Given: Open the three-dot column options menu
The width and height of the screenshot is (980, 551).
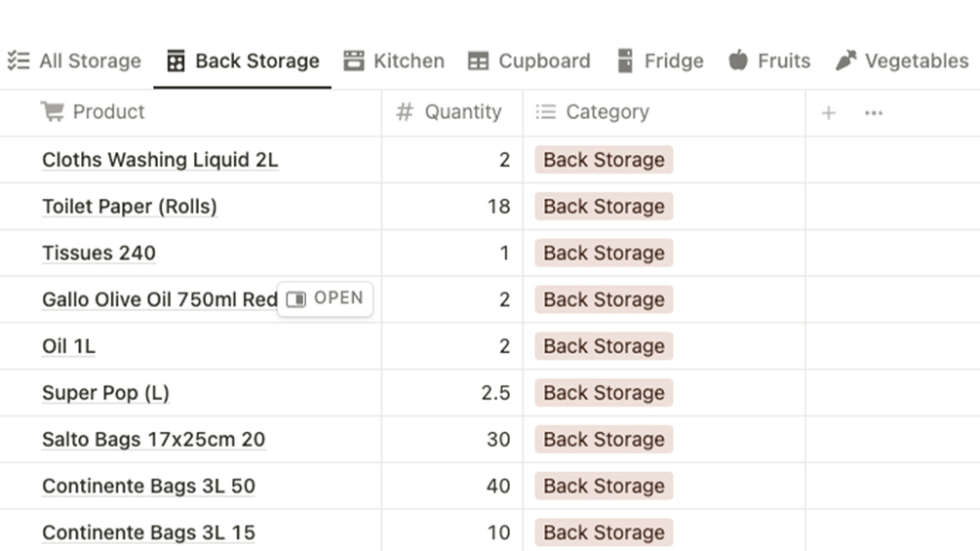Looking at the screenshot, I should [874, 113].
